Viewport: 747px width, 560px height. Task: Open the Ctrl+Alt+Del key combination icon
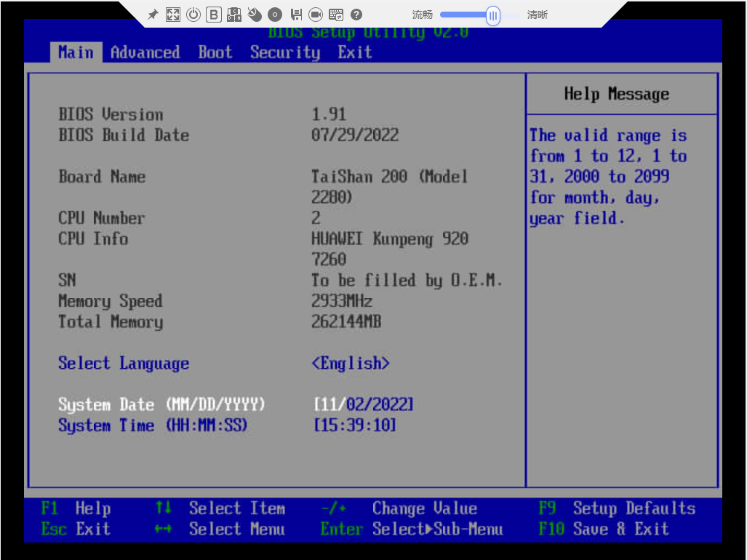point(234,15)
